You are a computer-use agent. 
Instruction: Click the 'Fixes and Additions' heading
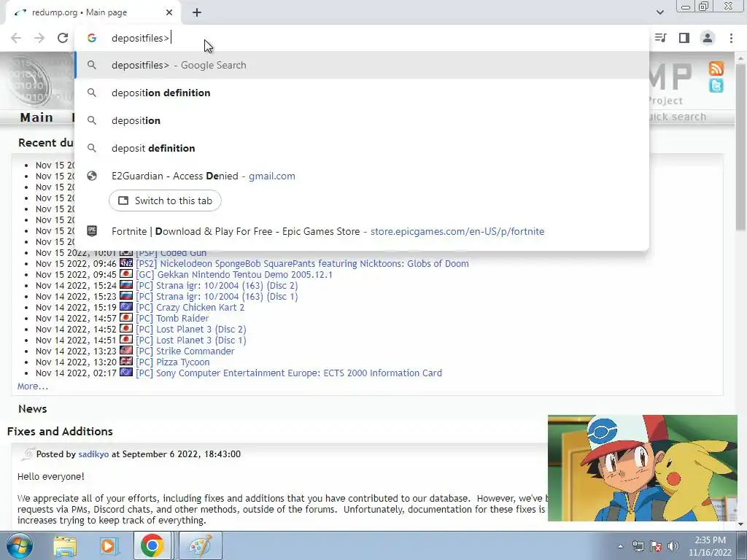tap(60, 432)
